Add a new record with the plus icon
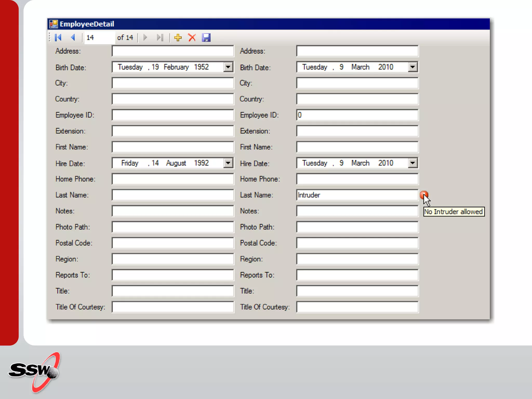The width and height of the screenshot is (532, 399). [178, 37]
